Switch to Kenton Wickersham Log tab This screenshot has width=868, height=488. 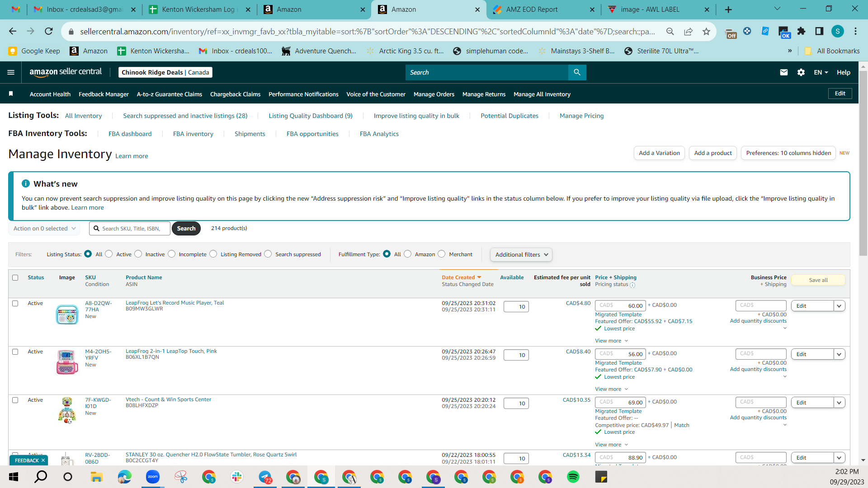tap(199, 9)
